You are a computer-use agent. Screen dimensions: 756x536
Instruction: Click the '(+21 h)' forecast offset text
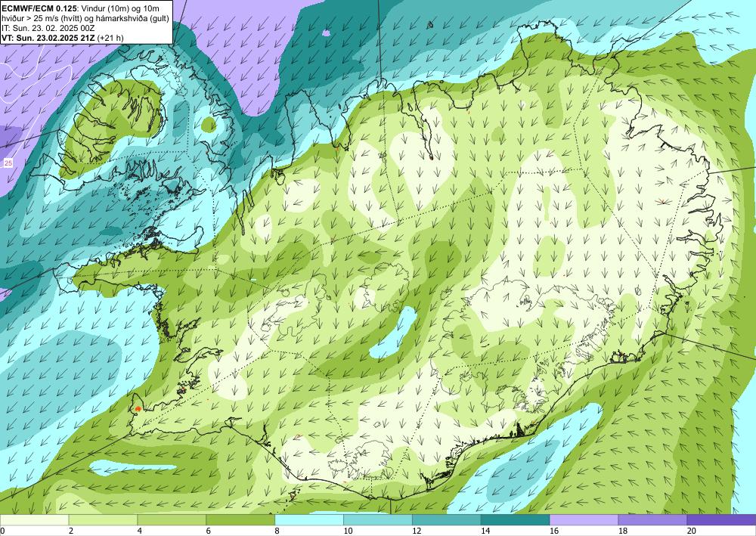point(110,38)
